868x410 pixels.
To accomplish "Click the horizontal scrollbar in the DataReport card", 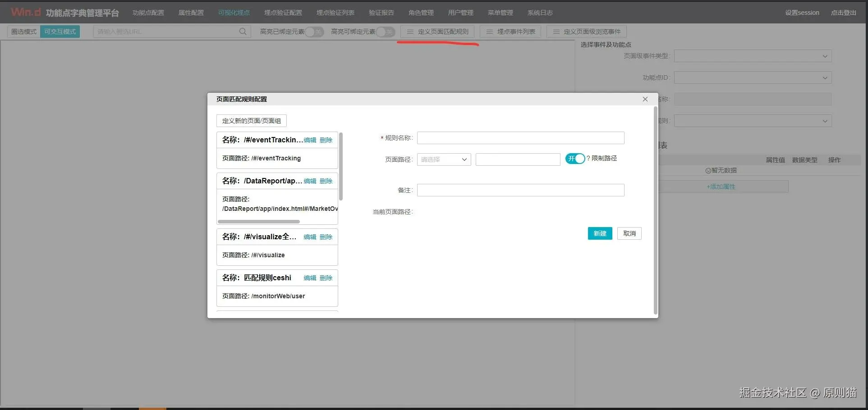I will [x=259, y=222].
